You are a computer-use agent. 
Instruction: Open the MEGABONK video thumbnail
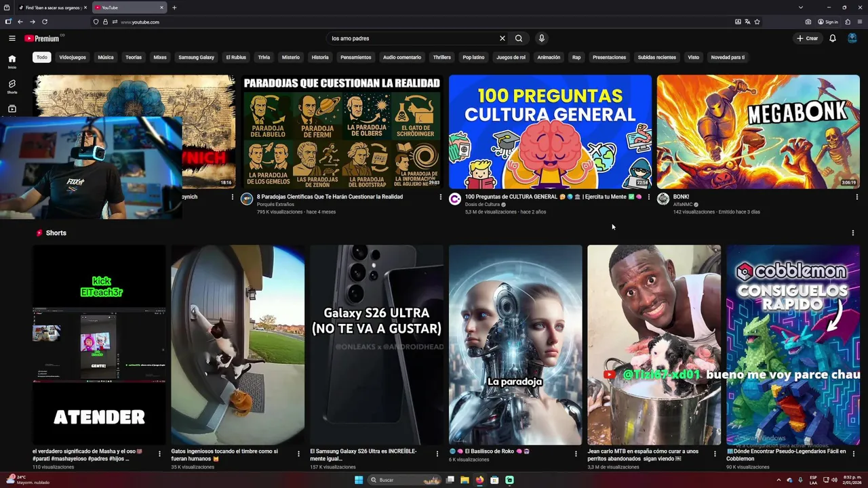click(758, 131)
